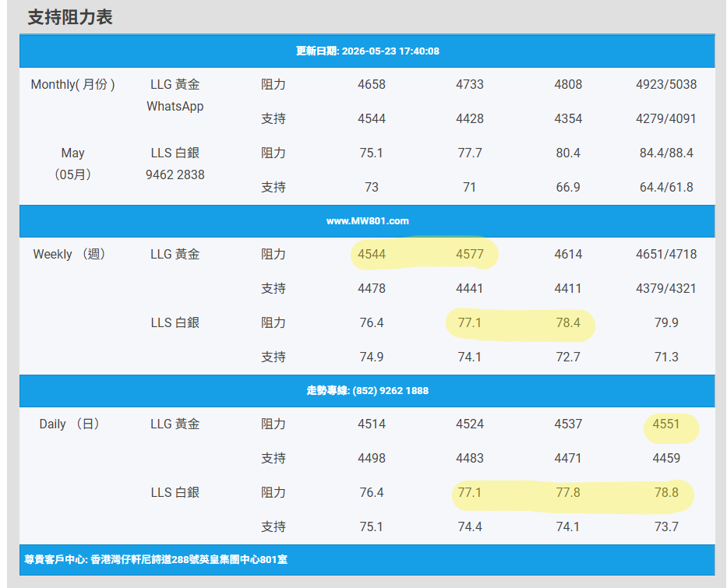This screenshot has width=727, height=588.
Task: Select monthly gold support value 4354
Action: [x=568, y=118]
